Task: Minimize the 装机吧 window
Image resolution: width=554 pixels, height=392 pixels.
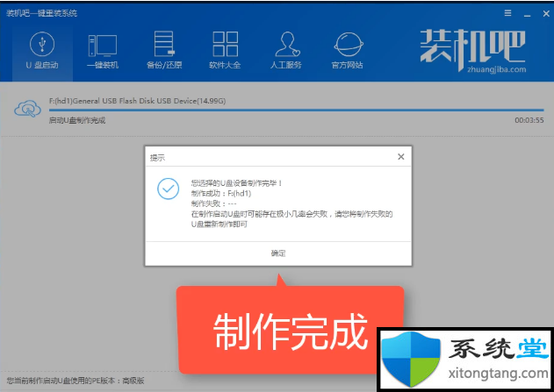Action: tap(527, 14)
